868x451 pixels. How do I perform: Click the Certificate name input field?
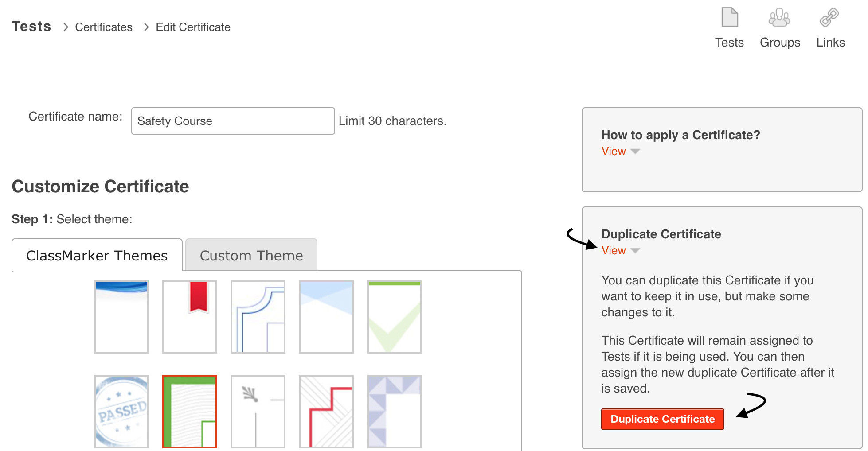[233, 121]
